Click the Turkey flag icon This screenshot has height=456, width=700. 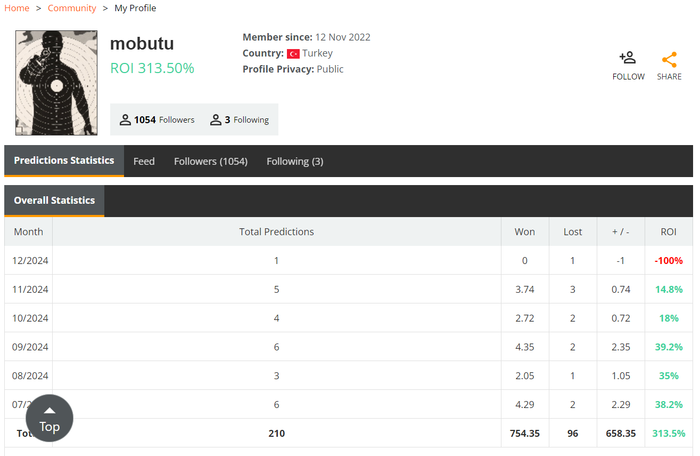point(293,53)
